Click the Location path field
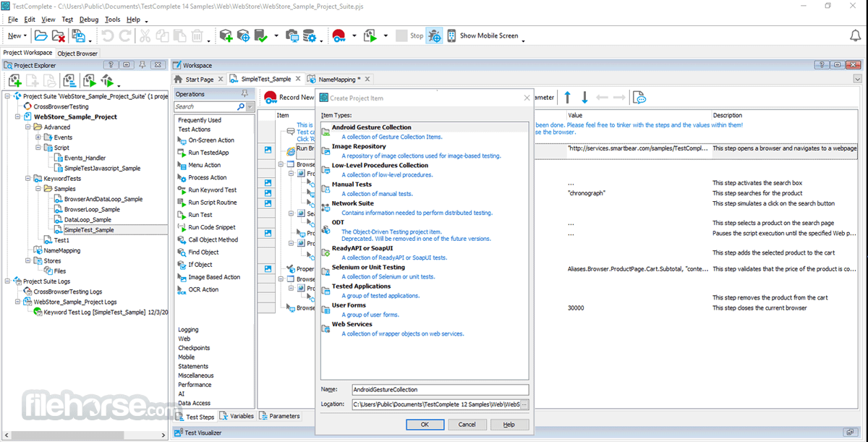This screenshot has width=868, height=442. pos(435,404)
